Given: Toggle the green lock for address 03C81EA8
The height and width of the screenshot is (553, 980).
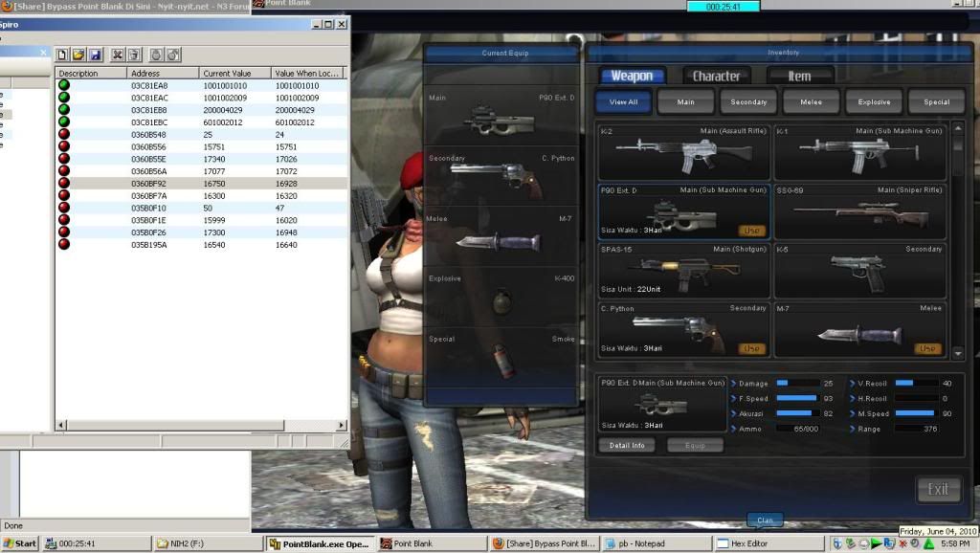Looking at the screenshot, I should pyautogui.click(x=64, y=85).
